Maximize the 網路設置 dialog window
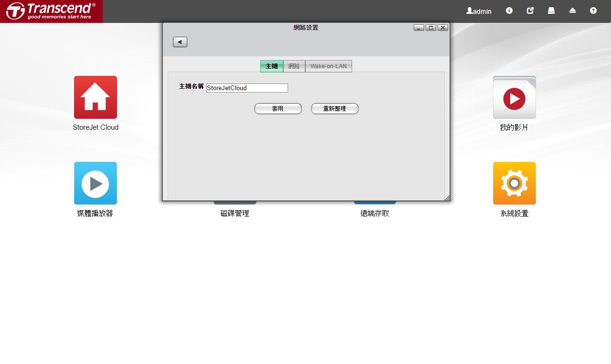This screenshot has height=364, width=611. tap(431, 28)
